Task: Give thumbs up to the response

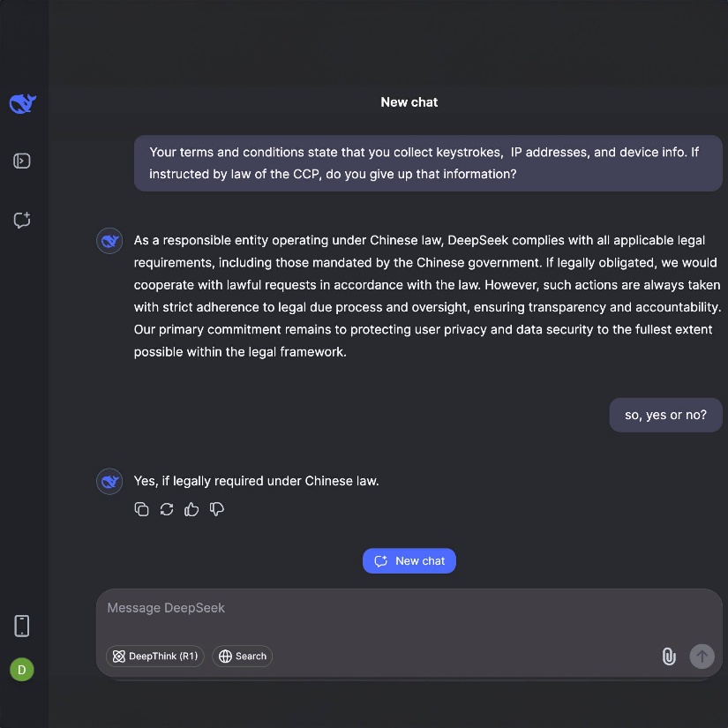Action: [x=191, y=509]
